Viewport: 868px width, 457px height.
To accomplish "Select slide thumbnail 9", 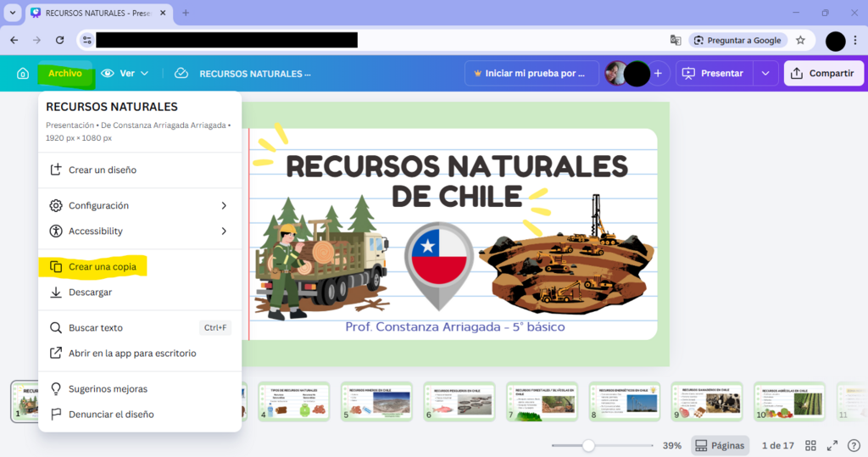I will coord(707,402).
